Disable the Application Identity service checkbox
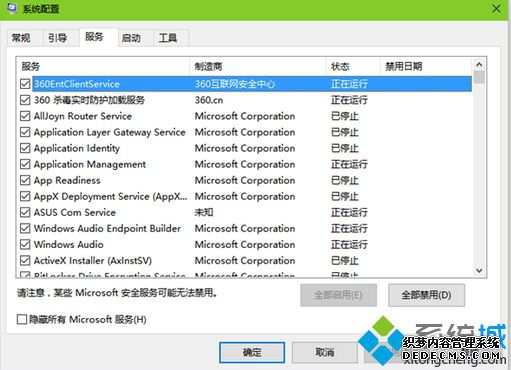The width and height of the screenshot is (511, 370). [25, 148]
